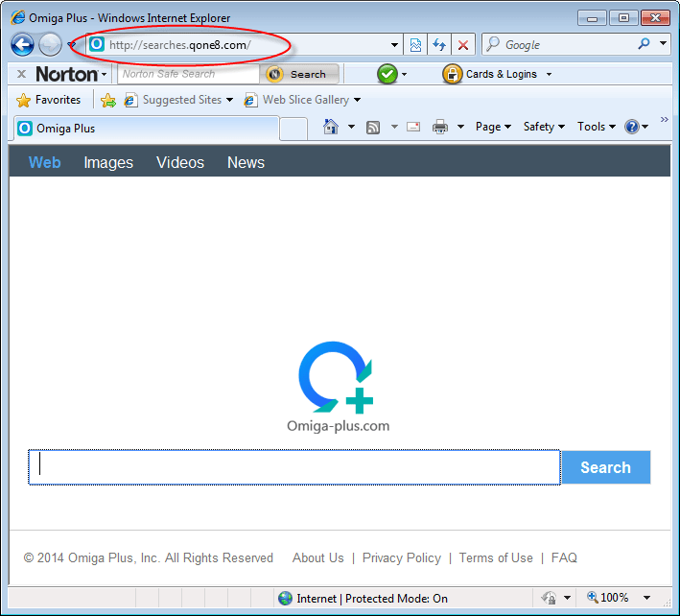
Task: Click the Read Mail icon
Action: point(413,127)
